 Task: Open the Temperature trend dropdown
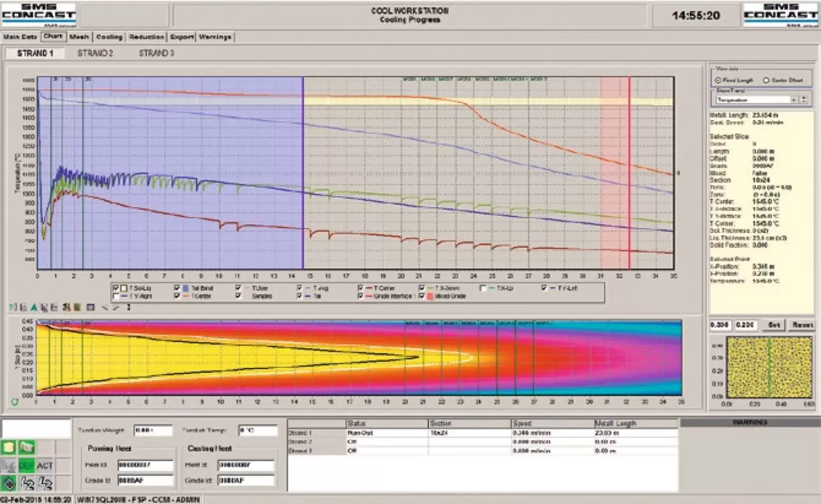[794, 100]
